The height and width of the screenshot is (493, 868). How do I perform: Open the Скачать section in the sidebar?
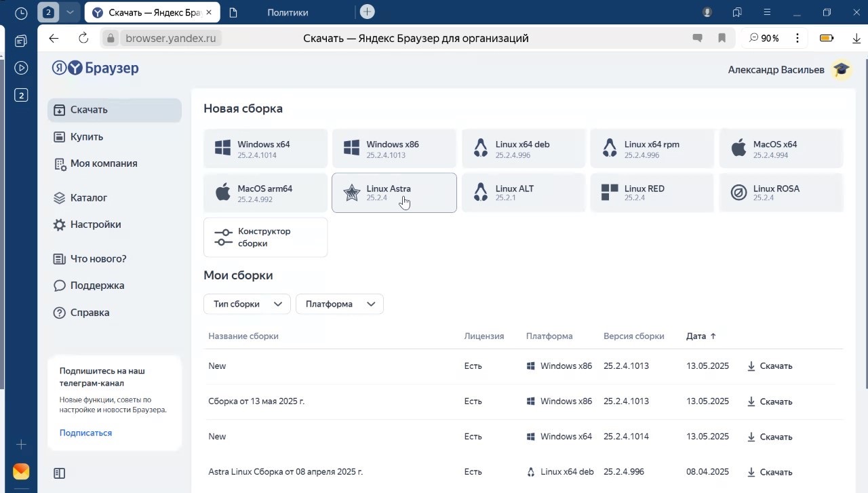pos(115,110)
